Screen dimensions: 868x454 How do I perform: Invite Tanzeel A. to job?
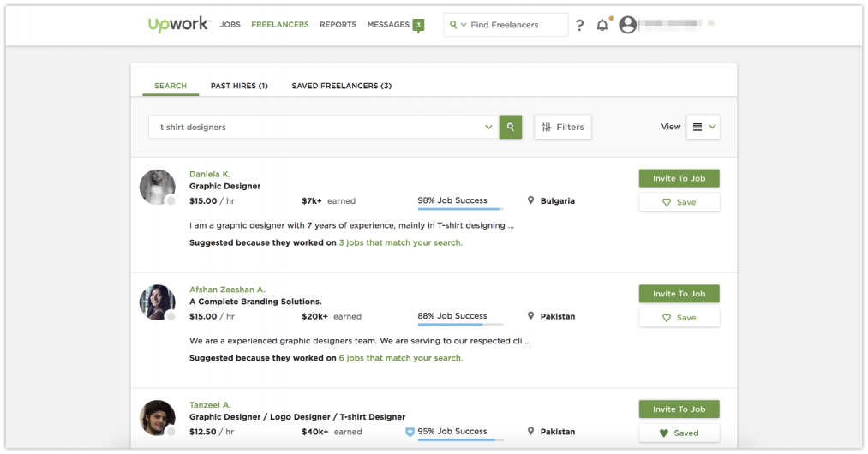click(x=679, y=409)
